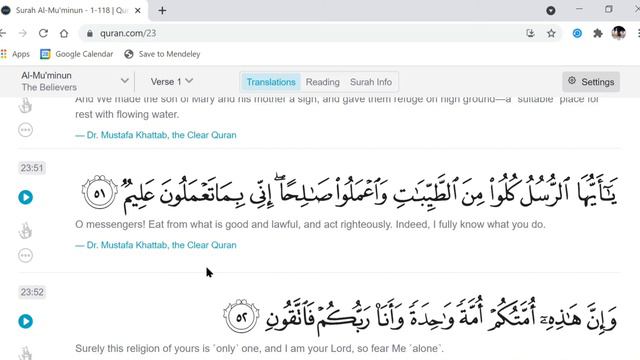Select the Surah Al-Mu'minun browser tab
This screenshot has height=360, width=640.
pyautogui.click(x=73, y=11)
